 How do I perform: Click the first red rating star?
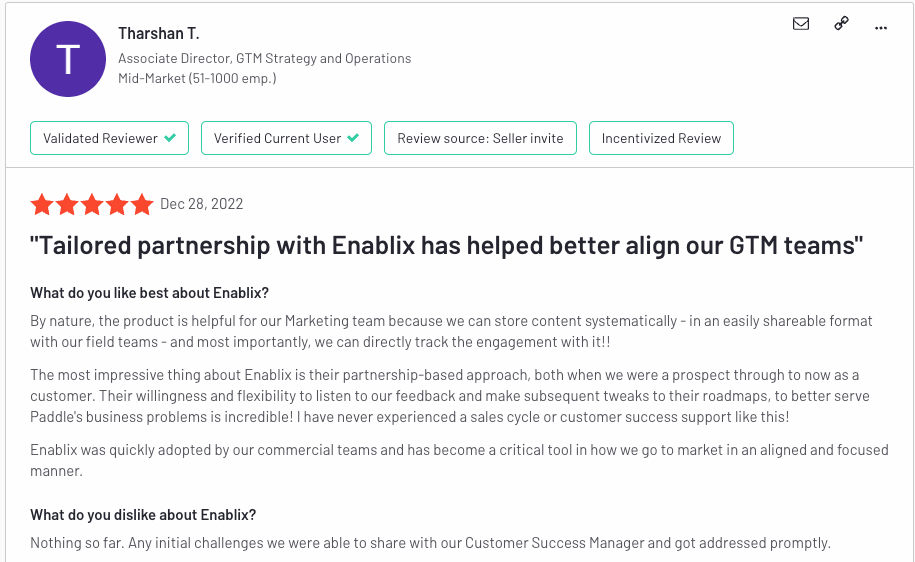click(x=42, y=205)
